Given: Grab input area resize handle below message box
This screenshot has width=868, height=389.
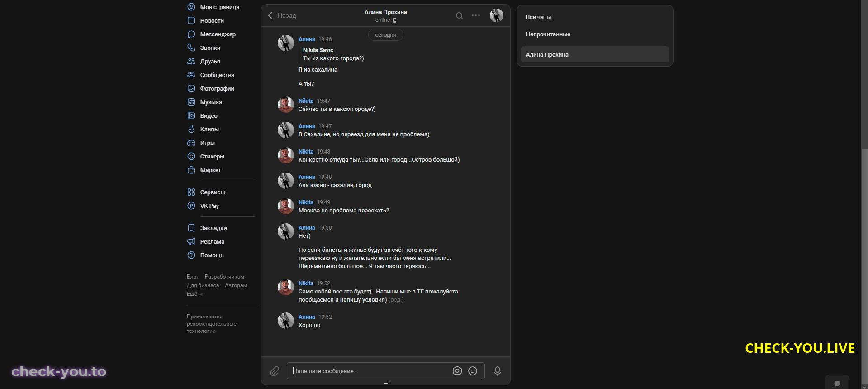Looking at the screenshot, I should pyautogui.click(x=386, y=383).
